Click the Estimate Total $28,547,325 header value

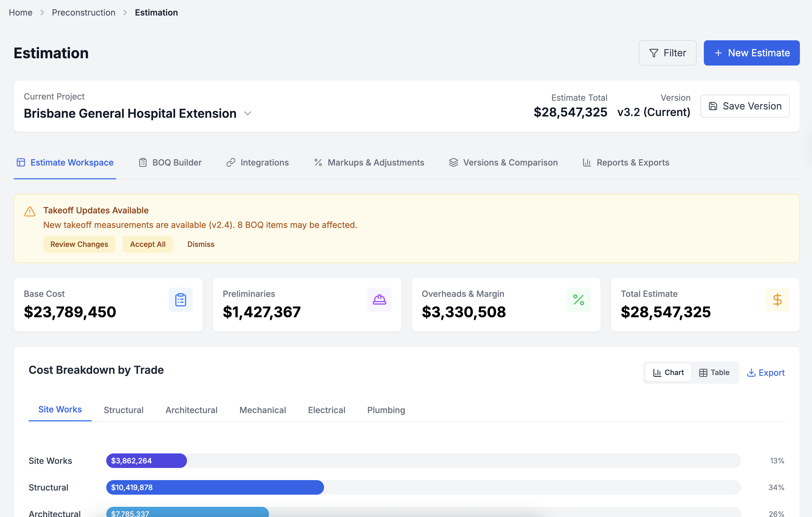pos(570,112)
